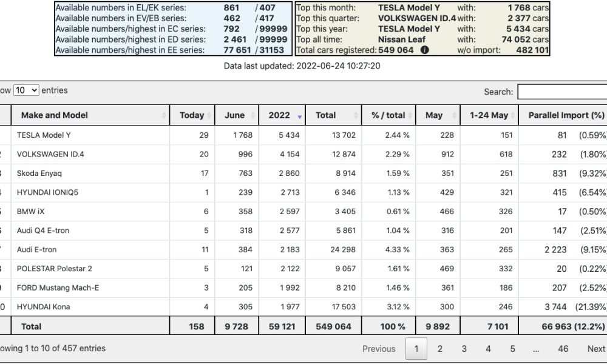Click the sort arrows in the % / total header

pyautogui.click(x=410, y=115)
